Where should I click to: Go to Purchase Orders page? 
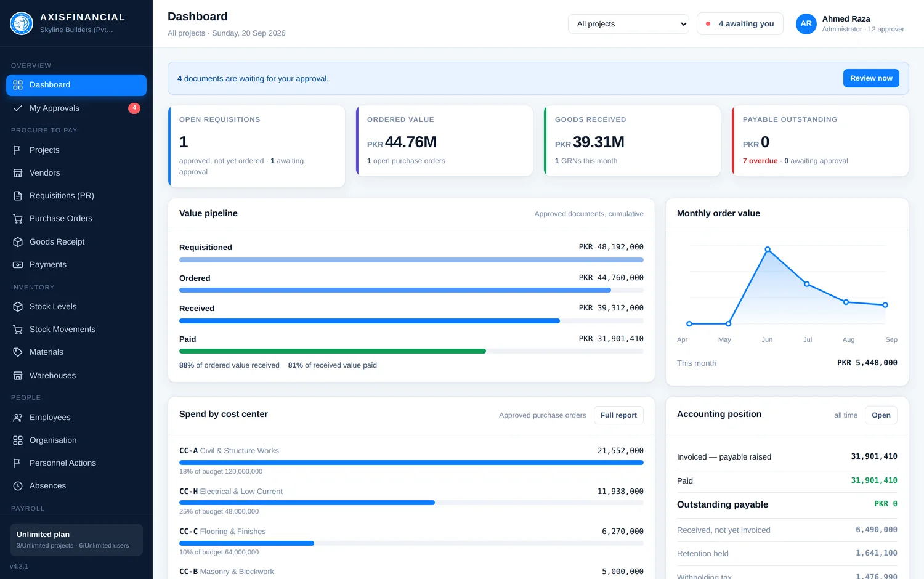pos(76,219)
